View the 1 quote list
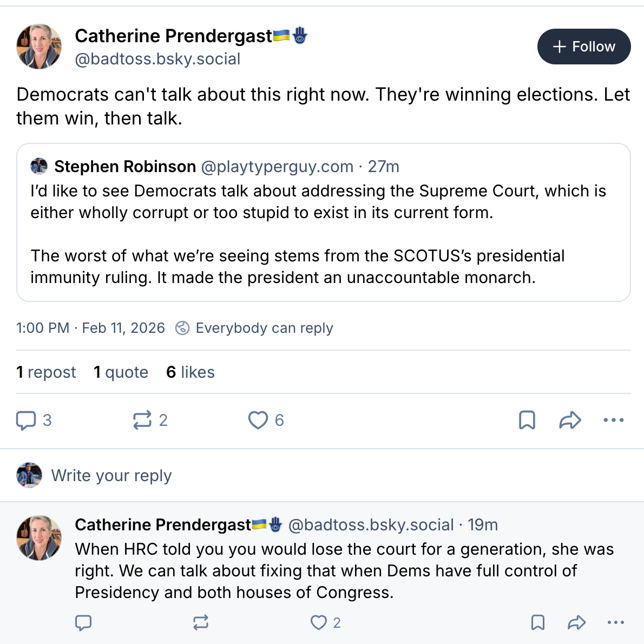644x644 pixels. [121, 372]
